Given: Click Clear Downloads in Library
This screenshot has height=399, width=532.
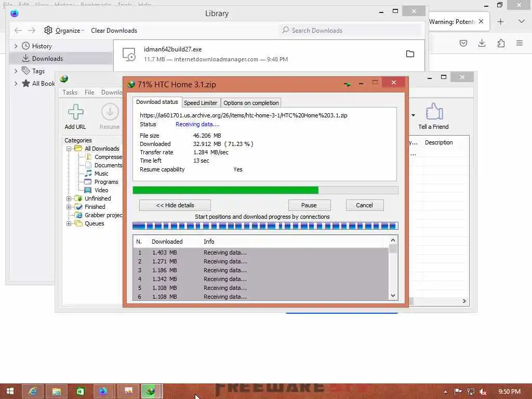Looking at the screenshot, I should [114, 31].
